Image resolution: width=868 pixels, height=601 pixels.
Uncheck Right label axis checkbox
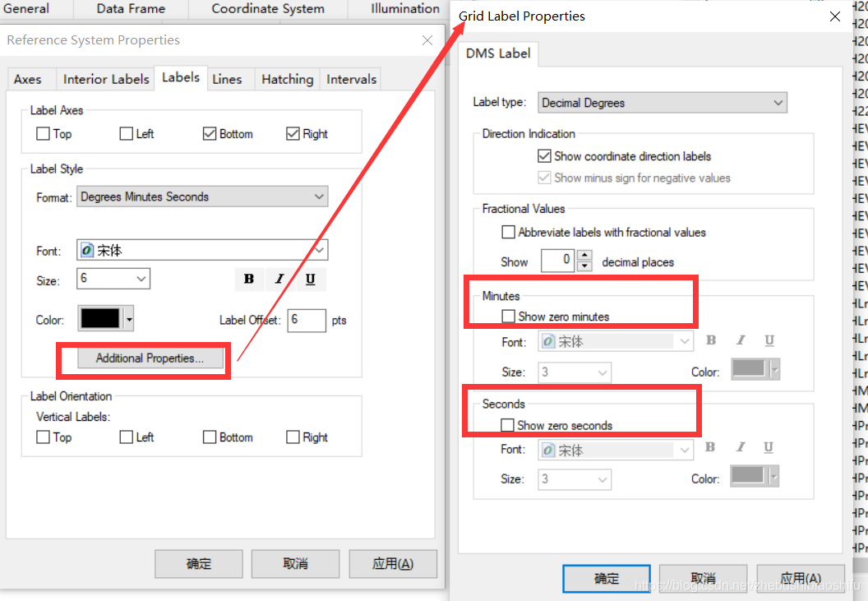pyautogui.click(x=293, y=133)
